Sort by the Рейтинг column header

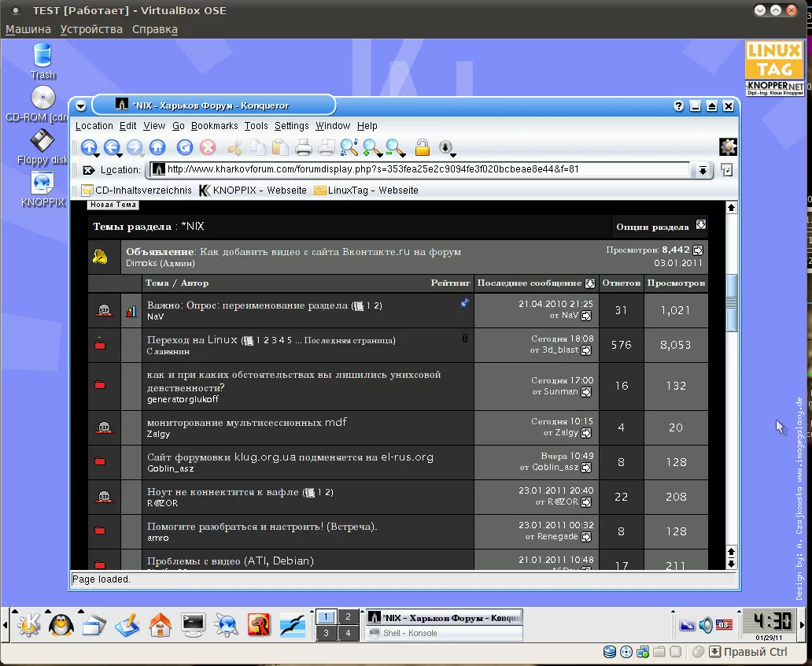pyautogui.click(x=450, y=283)
